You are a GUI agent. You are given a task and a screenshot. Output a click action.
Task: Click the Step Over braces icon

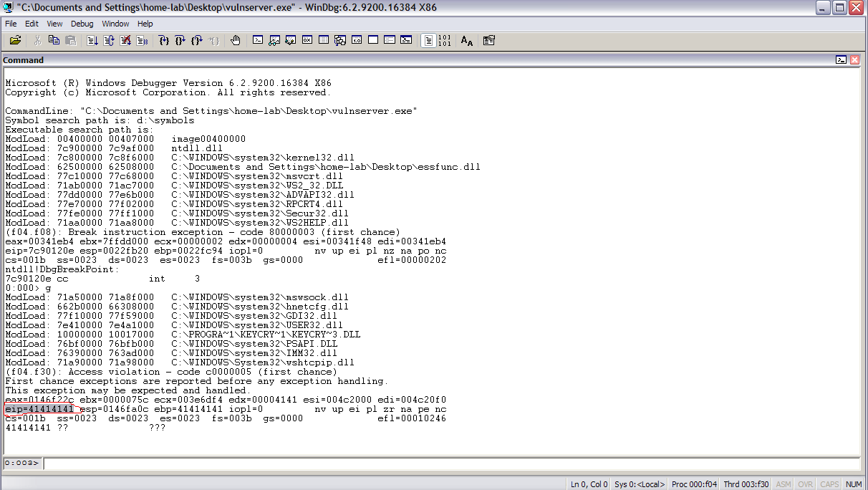click(180, 41)
